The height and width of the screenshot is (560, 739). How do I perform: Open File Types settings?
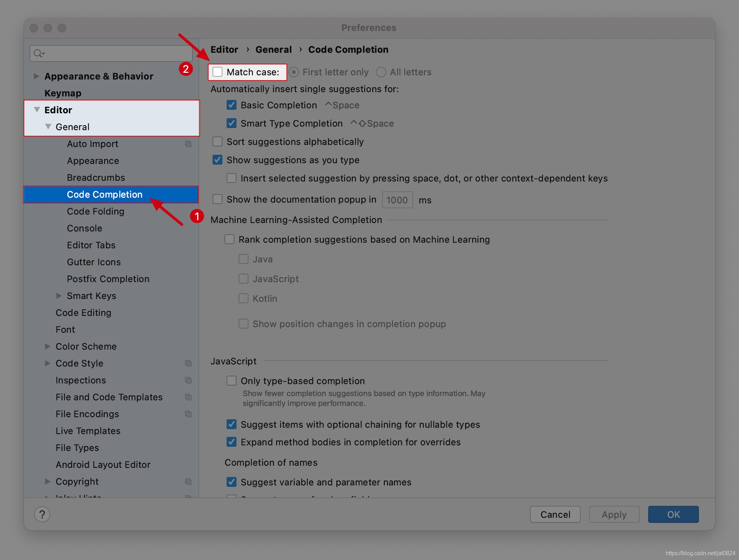[x=77, y=448]
